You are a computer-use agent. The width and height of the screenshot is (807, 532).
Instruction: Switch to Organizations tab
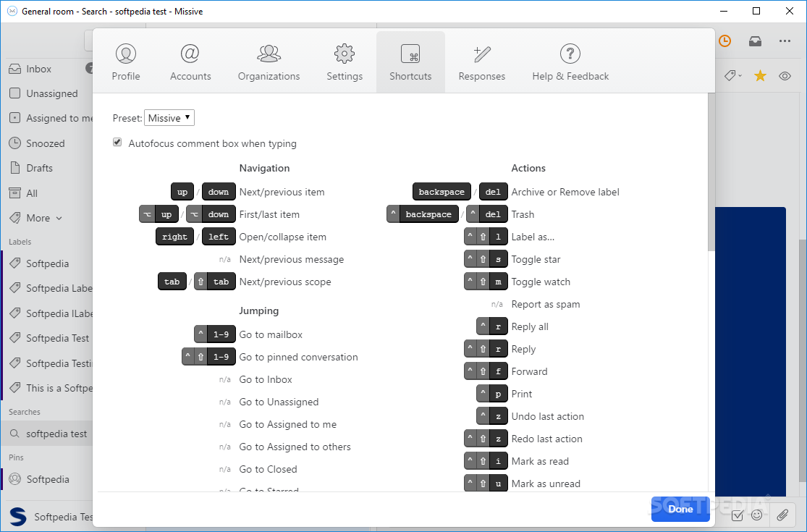click(269, 62)
